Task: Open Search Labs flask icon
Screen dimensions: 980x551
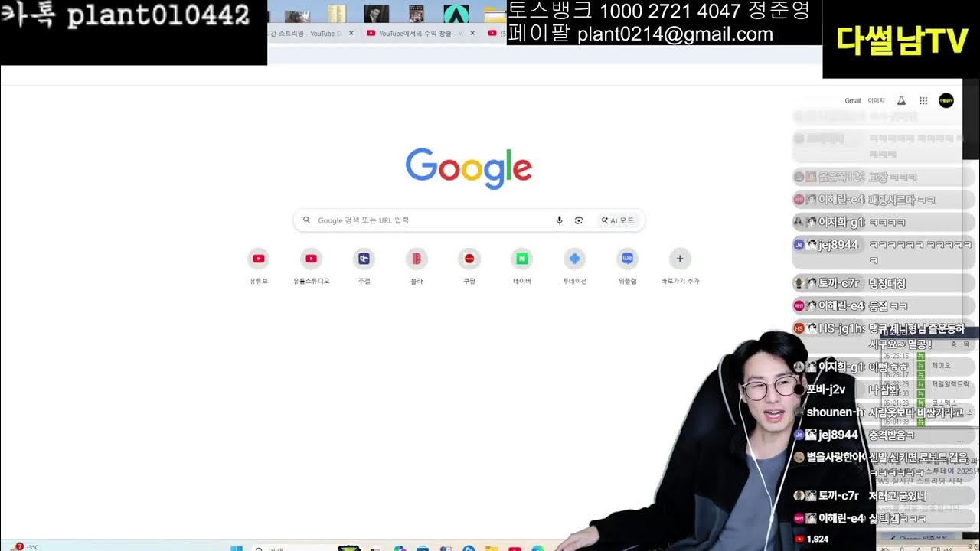Action: (901, 101)
